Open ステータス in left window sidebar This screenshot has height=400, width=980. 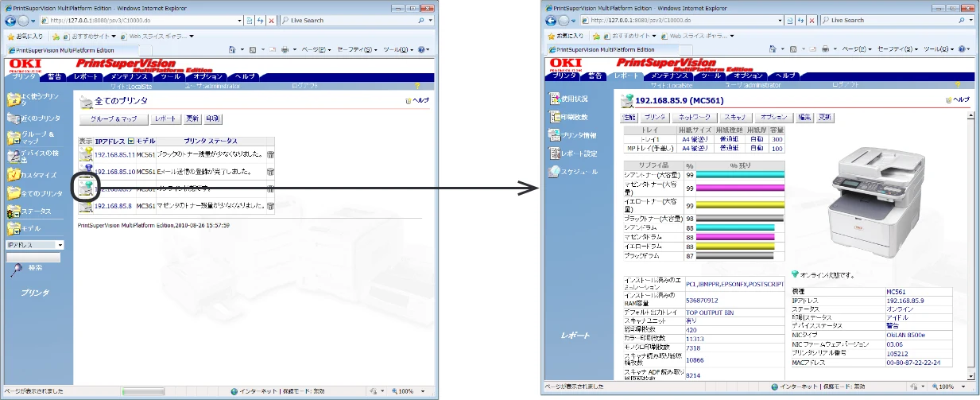pos(30,212)
